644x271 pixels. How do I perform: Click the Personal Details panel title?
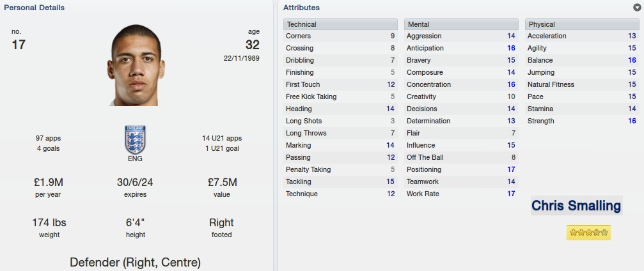tap(34, 8)
